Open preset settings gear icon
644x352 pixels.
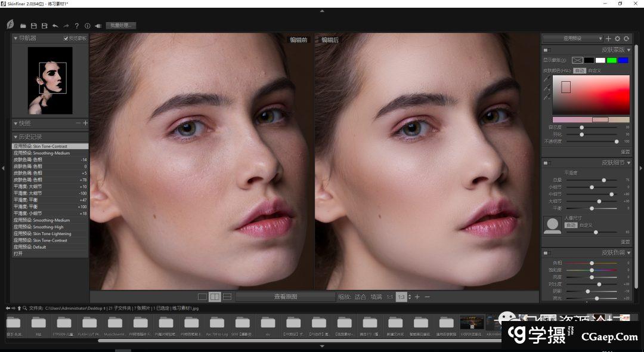click(x=617, y=38)
